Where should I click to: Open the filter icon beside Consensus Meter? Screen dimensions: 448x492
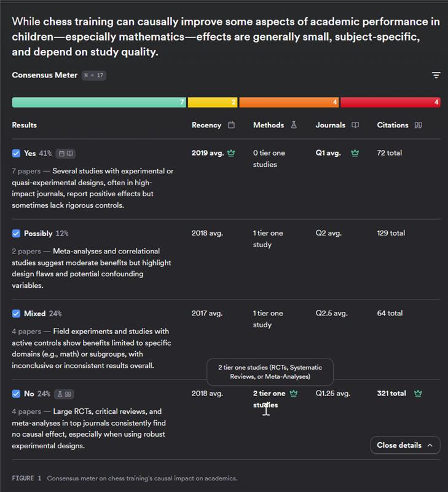[436, 75]
